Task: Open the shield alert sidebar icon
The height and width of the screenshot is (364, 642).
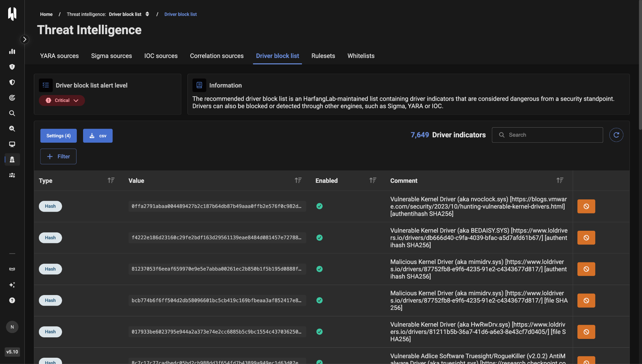Action: click(x=12, y=67)
